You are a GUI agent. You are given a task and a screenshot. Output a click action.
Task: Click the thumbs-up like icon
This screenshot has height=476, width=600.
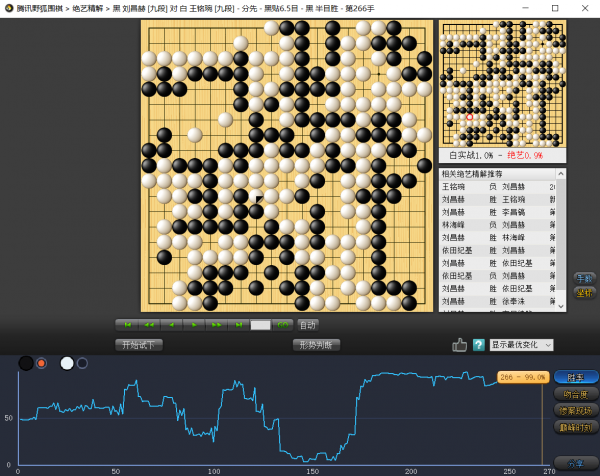(x=460, y=345)
